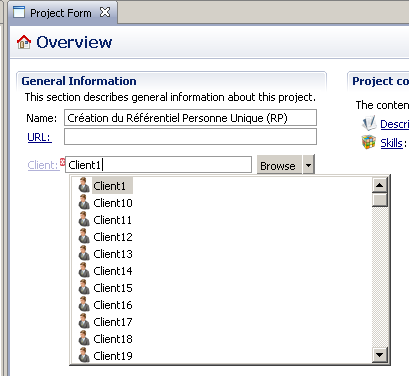Click the suggestion list scroll-down arrow

click(380, 355)
